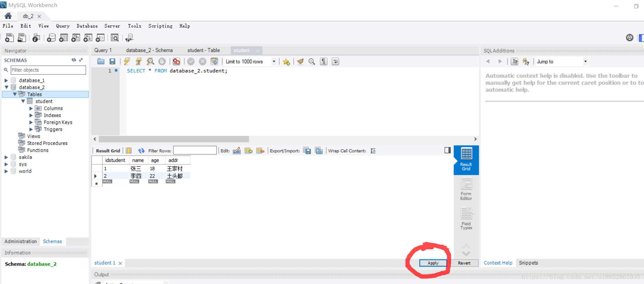
Task: Switch to the Administration tab
Action: click(21, 241)
